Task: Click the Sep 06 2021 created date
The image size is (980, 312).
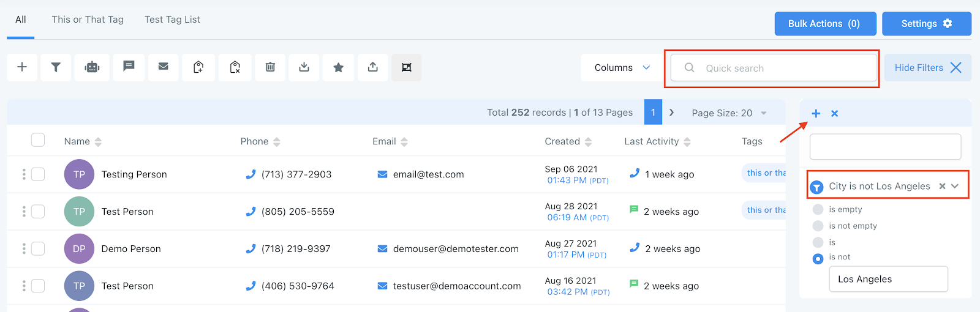Action: (571, 169)
